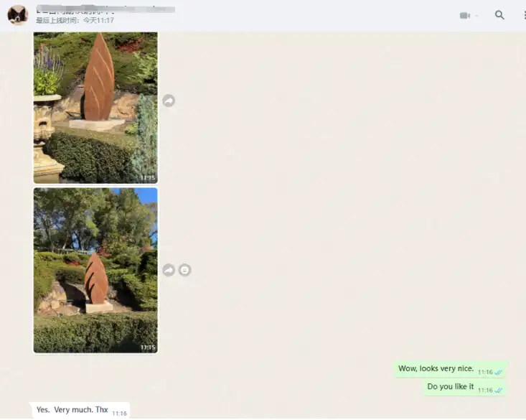
Task: Check read receipt ticks on 'Do you like it'
Action: [x=499, y=391]
